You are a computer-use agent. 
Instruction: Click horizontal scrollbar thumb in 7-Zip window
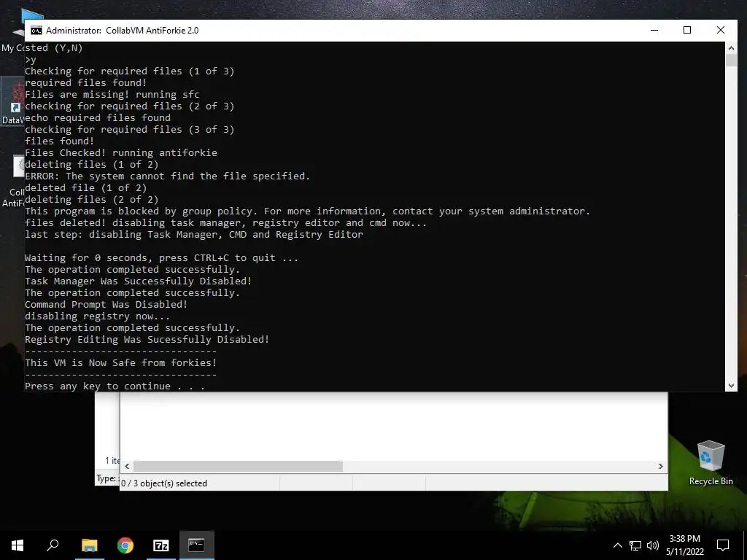[238, 466]
